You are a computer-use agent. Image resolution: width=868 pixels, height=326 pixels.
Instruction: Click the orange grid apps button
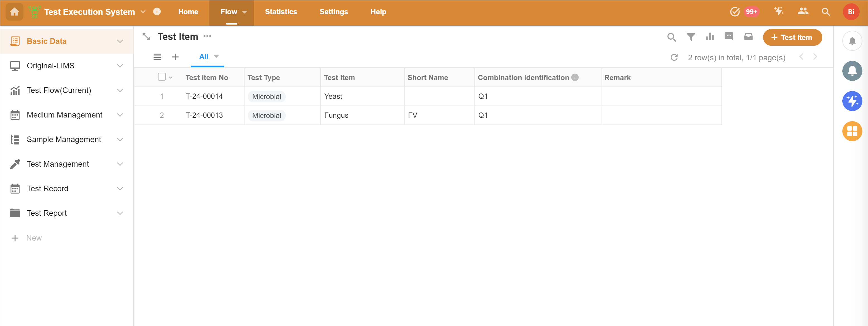click(x=852, y=131)
